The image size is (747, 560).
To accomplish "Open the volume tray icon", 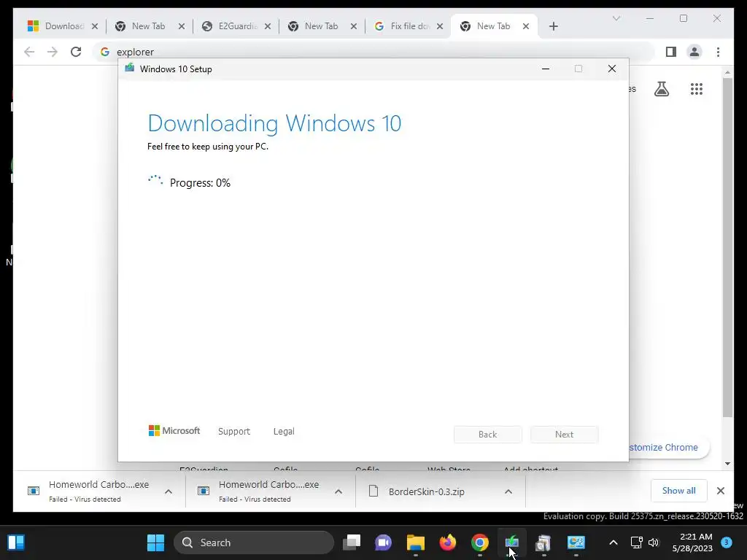I will (x=654, y=542).
